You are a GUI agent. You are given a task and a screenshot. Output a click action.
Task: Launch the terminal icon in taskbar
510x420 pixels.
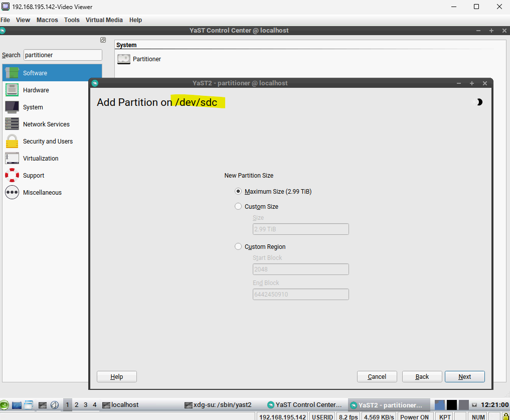(43, 405)
